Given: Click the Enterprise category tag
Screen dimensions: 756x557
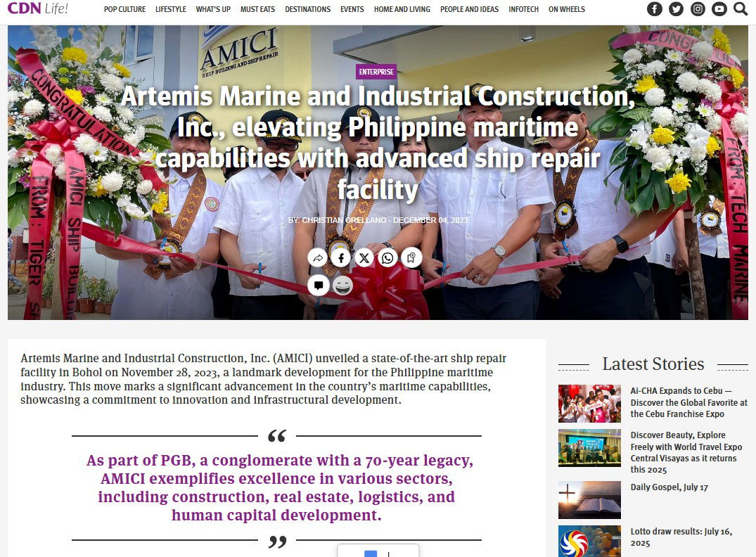Looking at the screenshot, I should point(376,72).
